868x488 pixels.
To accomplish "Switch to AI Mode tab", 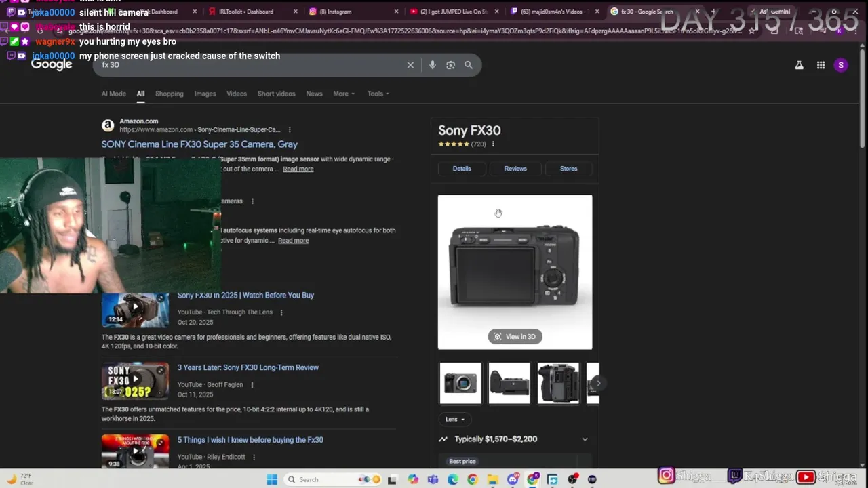I will click(114, 94).
